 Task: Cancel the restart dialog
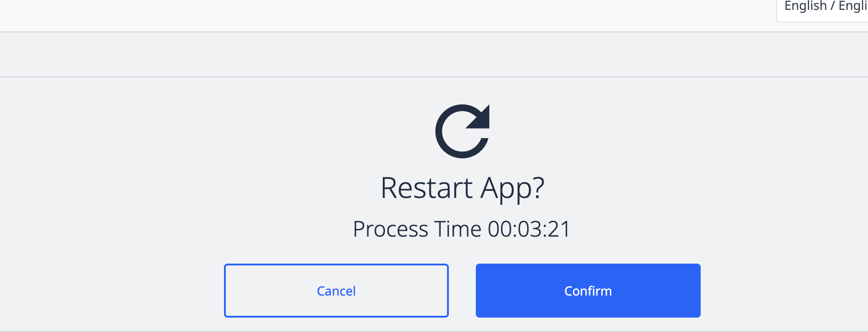coord(336,291)
